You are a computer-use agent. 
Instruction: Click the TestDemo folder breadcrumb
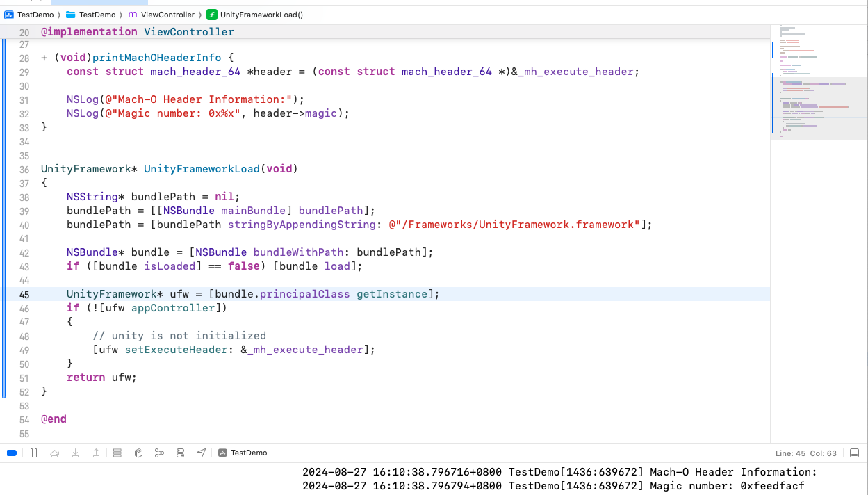click(97, 15)
